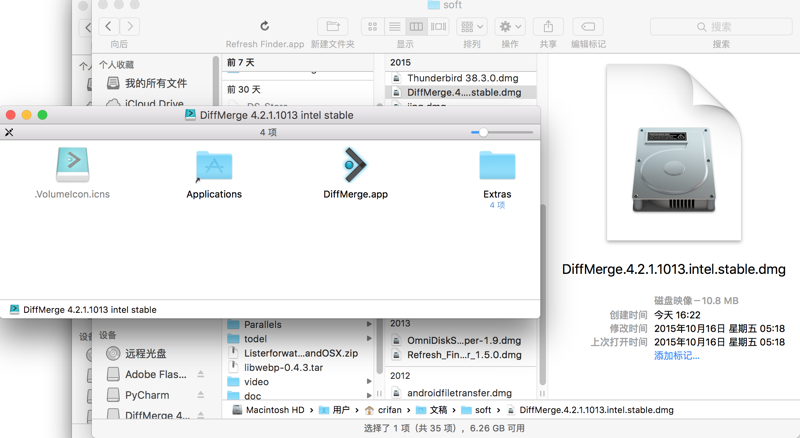Click the DiffMerge volume icon in the title bar

point(190,114)
